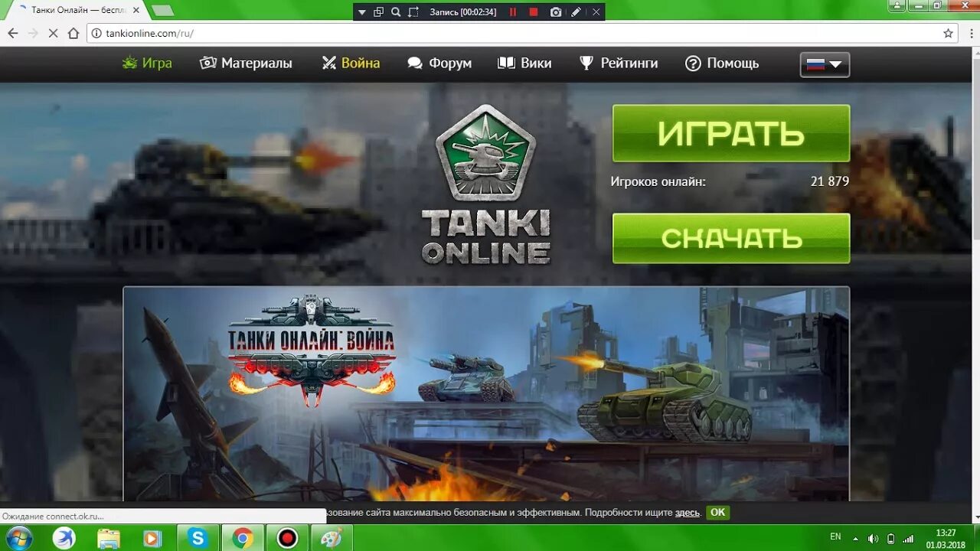The width and height of the screenshot is (980, 551).
Task: Select the capture area selection icon
Action: pos(413,12)
